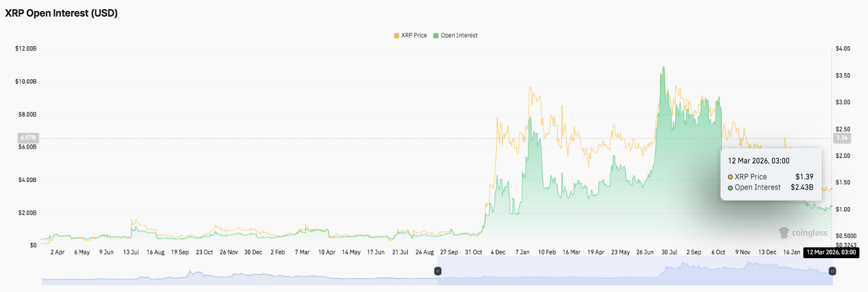
Task: Click the yellow XRP Price dot in tooltip
Action: click(x=730, y=177)
